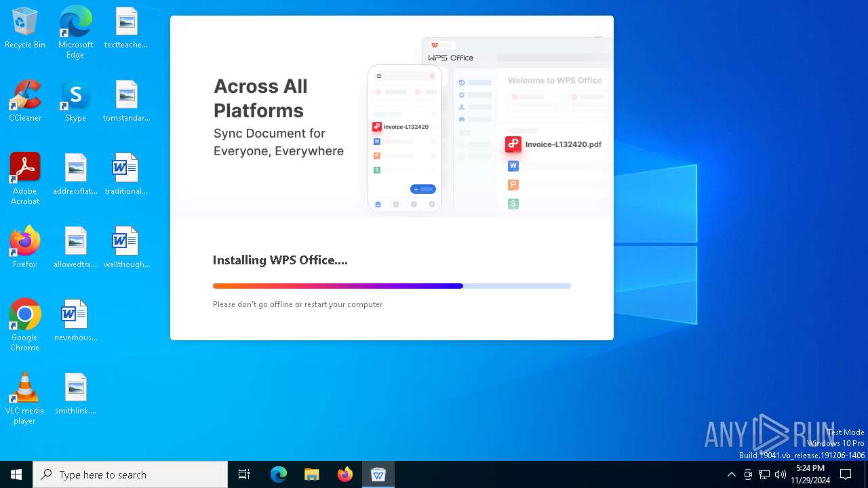The width and height of the screenshot is (868, 488).
Task: Launch Microsoft Edge from the desktop
Action: (75, 33)
